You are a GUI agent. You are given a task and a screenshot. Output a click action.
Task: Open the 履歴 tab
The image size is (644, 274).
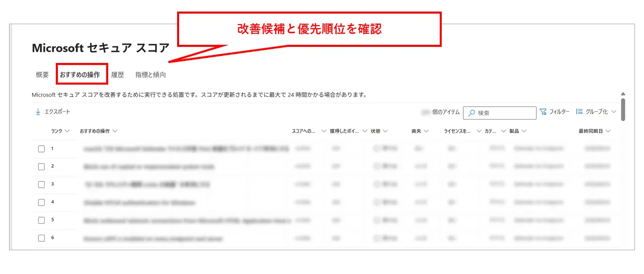[x=117, y=75]
